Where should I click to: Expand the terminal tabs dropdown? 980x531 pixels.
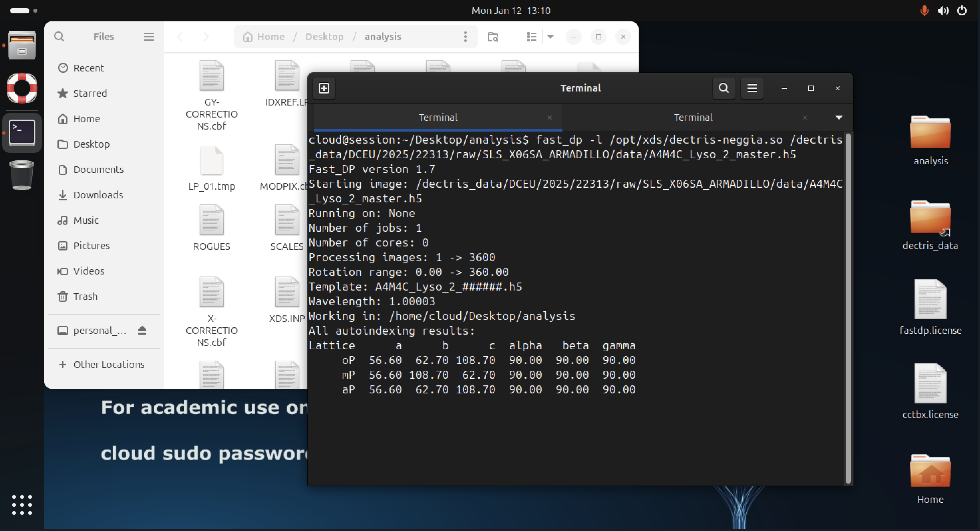pos(838,118)
